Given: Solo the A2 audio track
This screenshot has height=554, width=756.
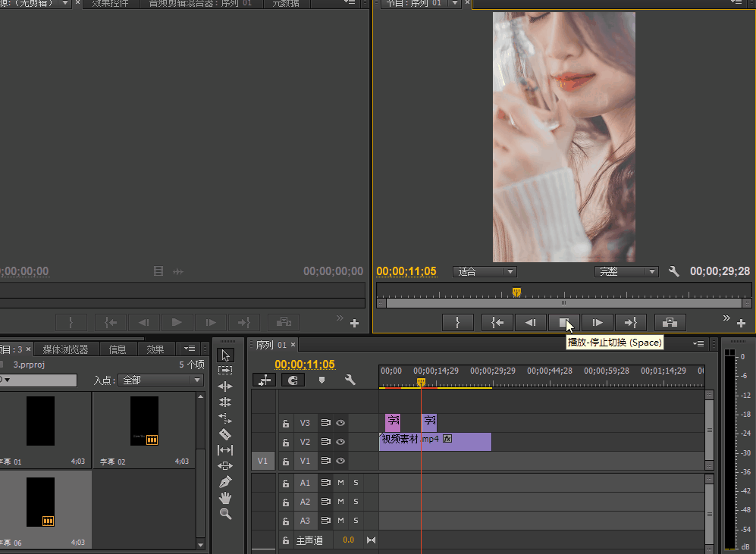Looking at the screenshot, I should (x=356, y=502).
